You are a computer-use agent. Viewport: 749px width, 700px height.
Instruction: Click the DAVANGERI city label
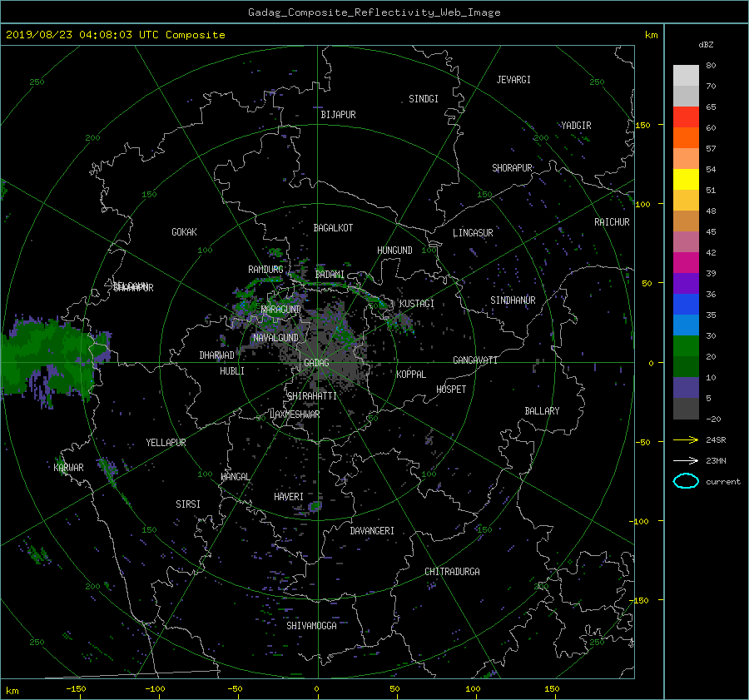tap(372, 531)
